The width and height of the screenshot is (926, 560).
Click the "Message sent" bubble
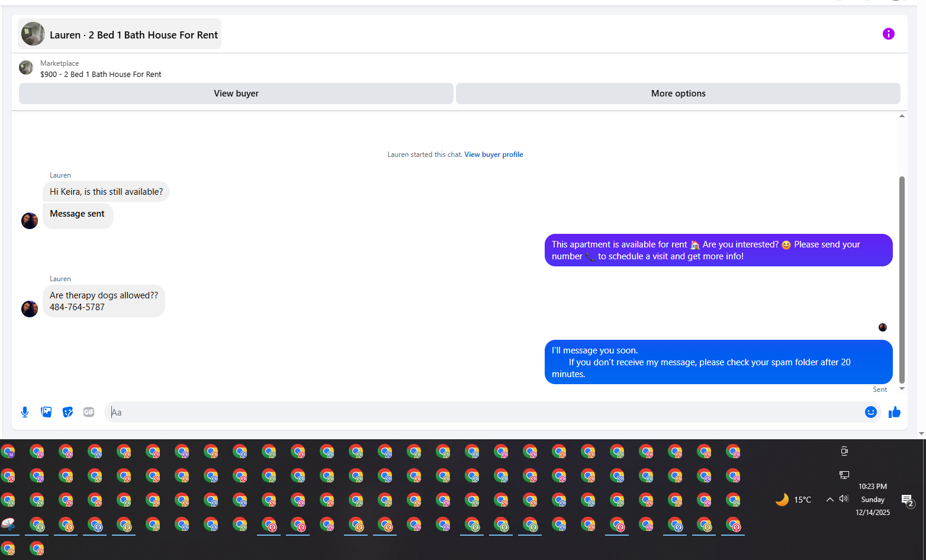point(78,215)
